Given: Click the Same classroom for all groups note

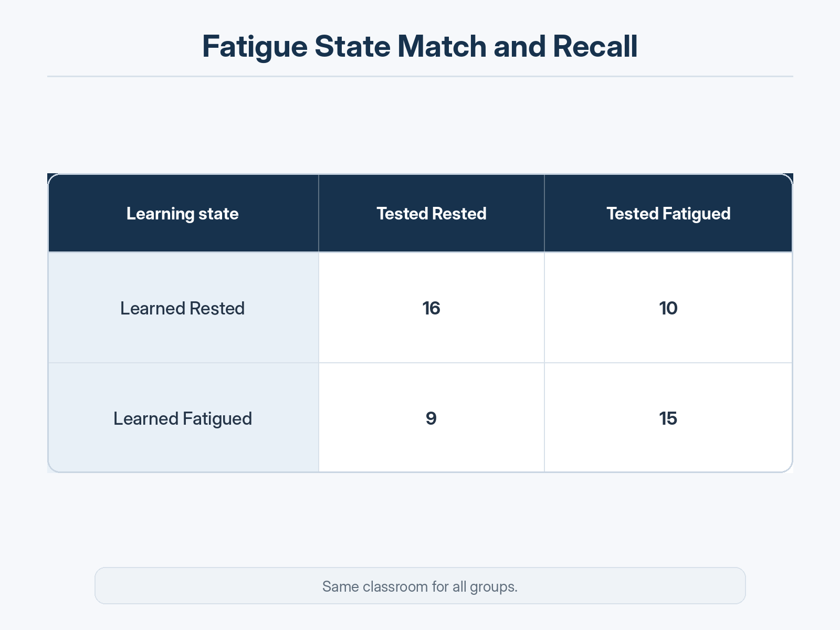Looking at the screenshot, I should 420,585.
